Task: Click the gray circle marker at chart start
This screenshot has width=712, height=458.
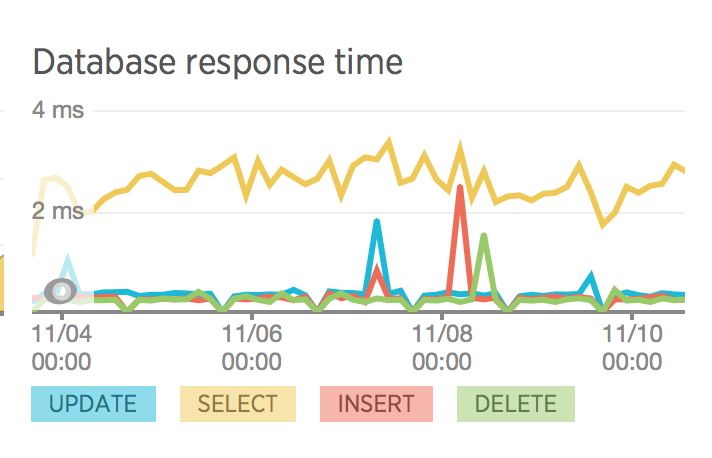Action: pyautogui.click(x=61, y=290)
